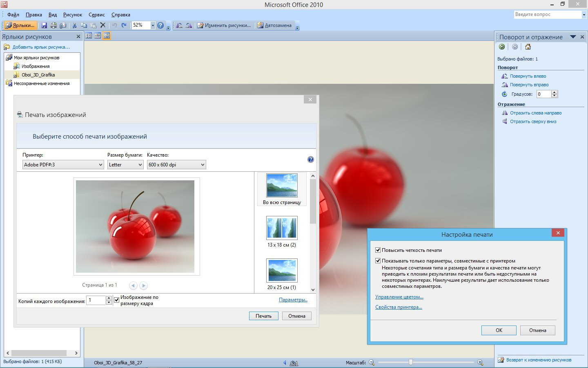Click the zoom-in magnifier in status bar
The height and width of the screenshot is (368, 588).
[480, 362]
